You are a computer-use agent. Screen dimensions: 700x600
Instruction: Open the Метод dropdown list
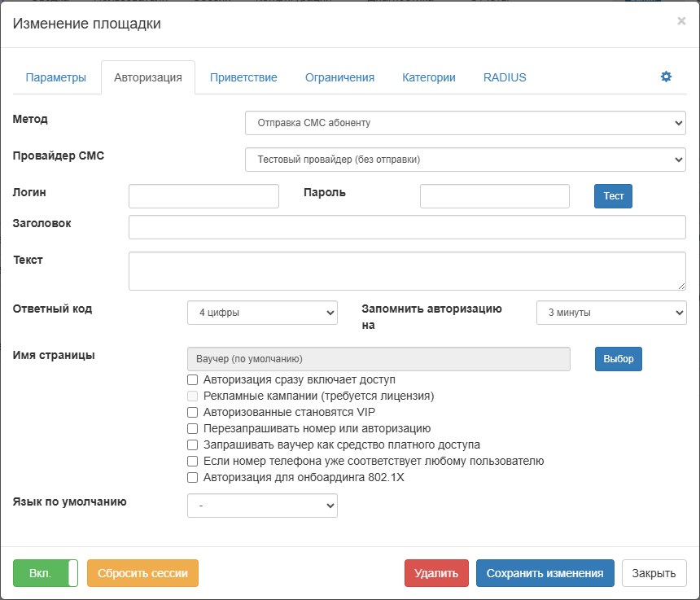(x=465, y=123)
